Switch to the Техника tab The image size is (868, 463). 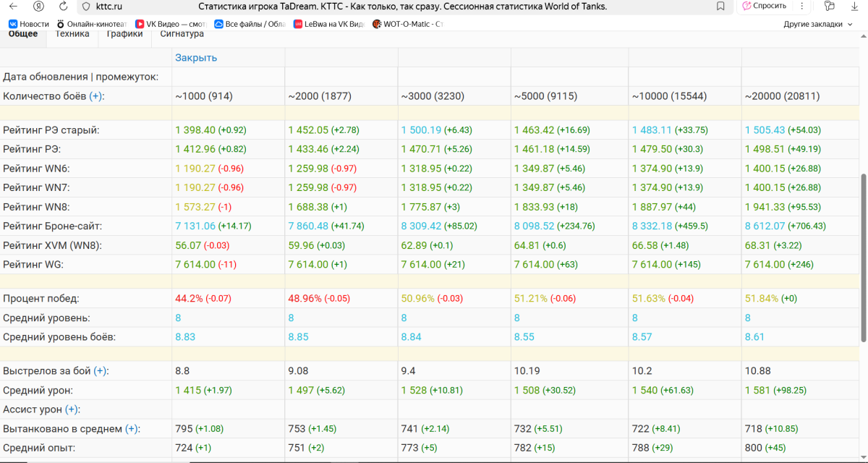pyautogui.click(x=72, y=34)
